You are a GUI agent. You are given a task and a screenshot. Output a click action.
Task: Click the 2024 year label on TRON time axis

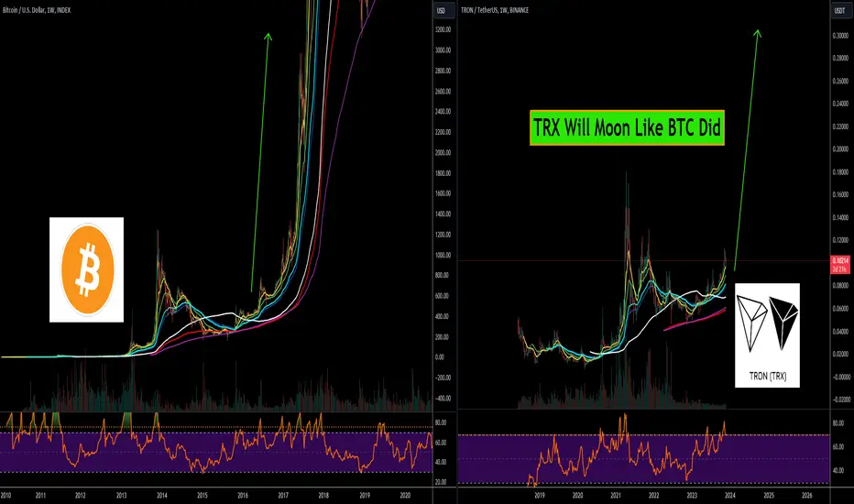tap(729, 495)
